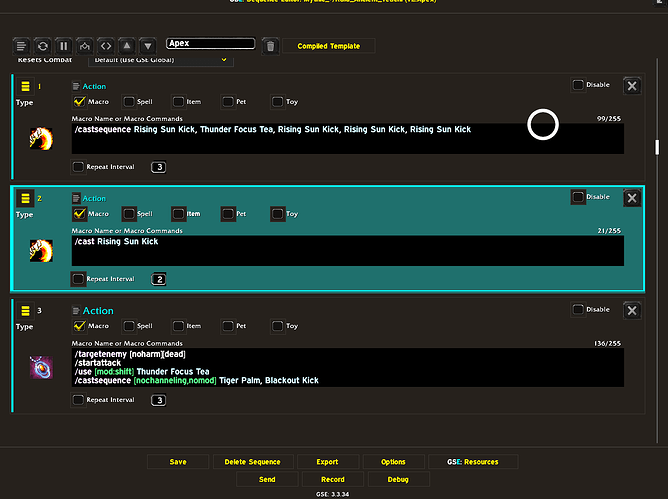Screen dimensions: 668x499
Task: Toggle the Disable checkbox for block 3
Action: click(578, 309)
